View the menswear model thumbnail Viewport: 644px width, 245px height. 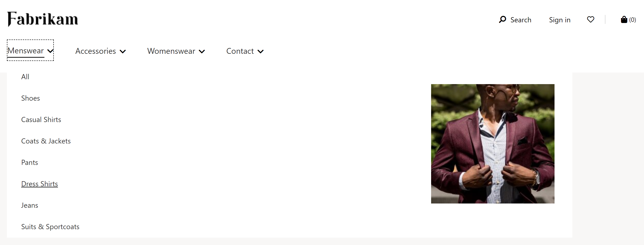click(x=493, y=144)
